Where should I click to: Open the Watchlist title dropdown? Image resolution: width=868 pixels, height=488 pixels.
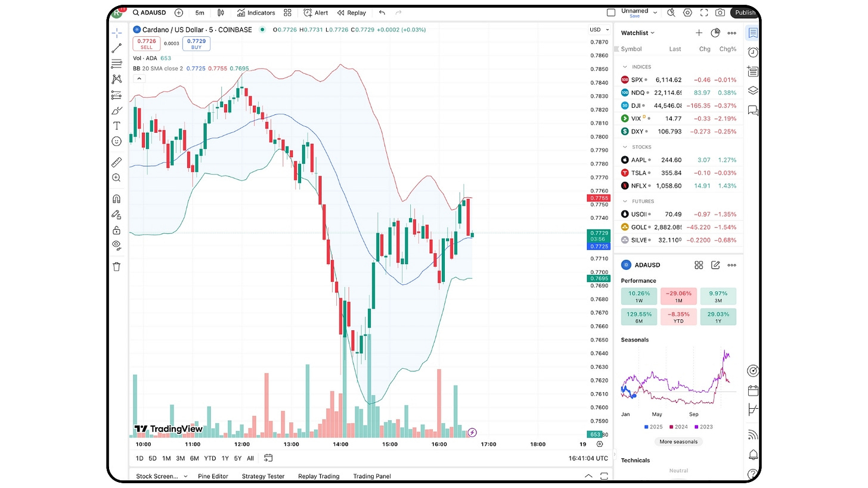click(638, 33)
